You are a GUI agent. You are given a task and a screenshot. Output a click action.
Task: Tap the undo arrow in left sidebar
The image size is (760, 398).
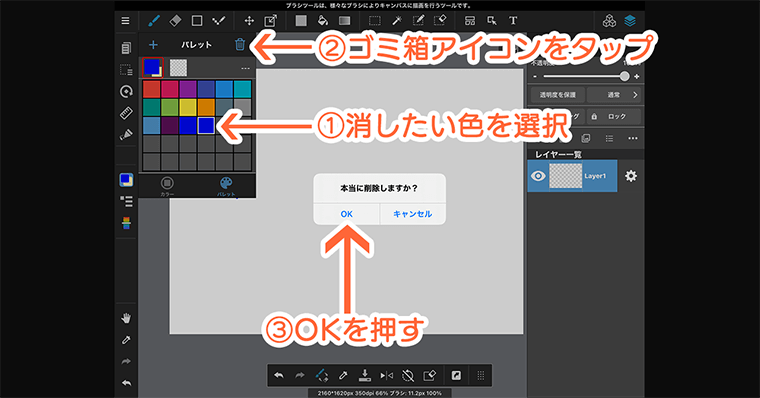tap(126, 383)
